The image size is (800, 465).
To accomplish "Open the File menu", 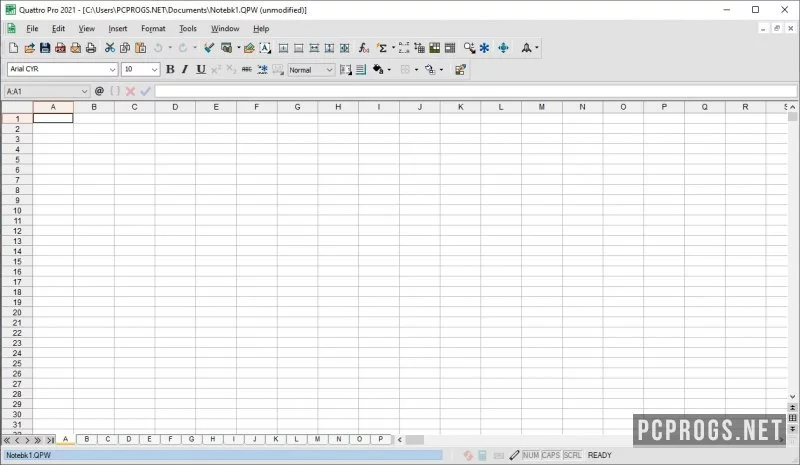I will (x=32, y=29).
